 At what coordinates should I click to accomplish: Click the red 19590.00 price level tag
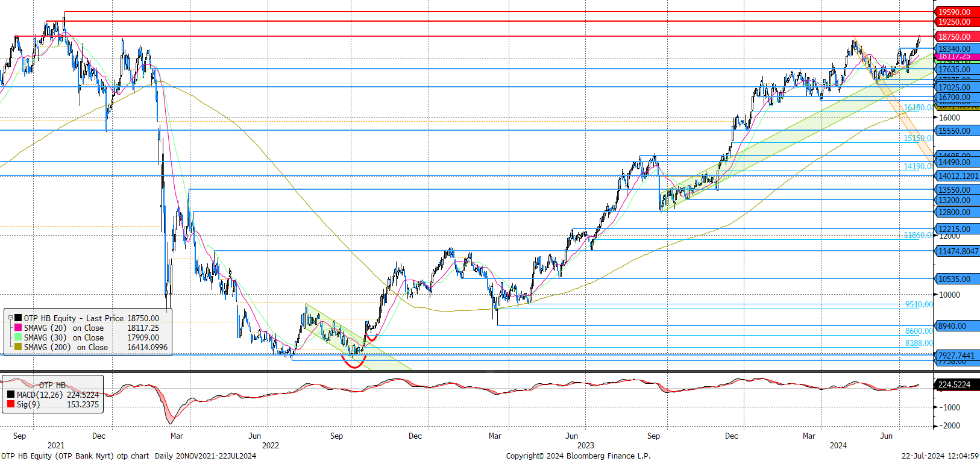point(956,12)
